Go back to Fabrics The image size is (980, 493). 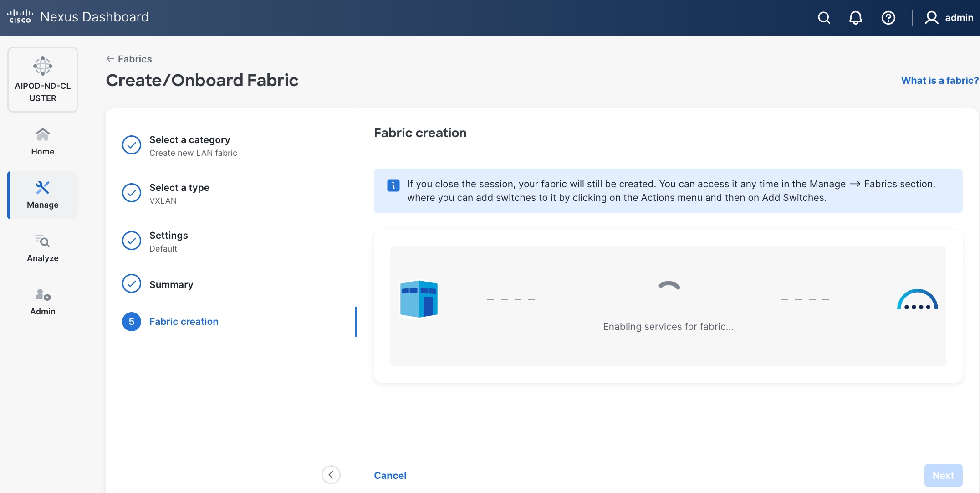129,59
